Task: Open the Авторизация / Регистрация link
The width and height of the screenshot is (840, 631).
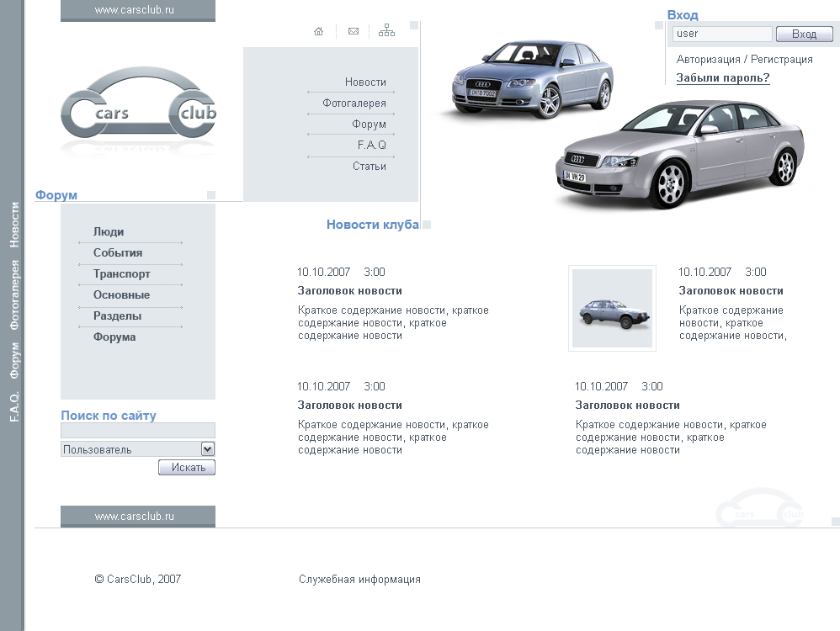Action: click(x=745, y=60)
